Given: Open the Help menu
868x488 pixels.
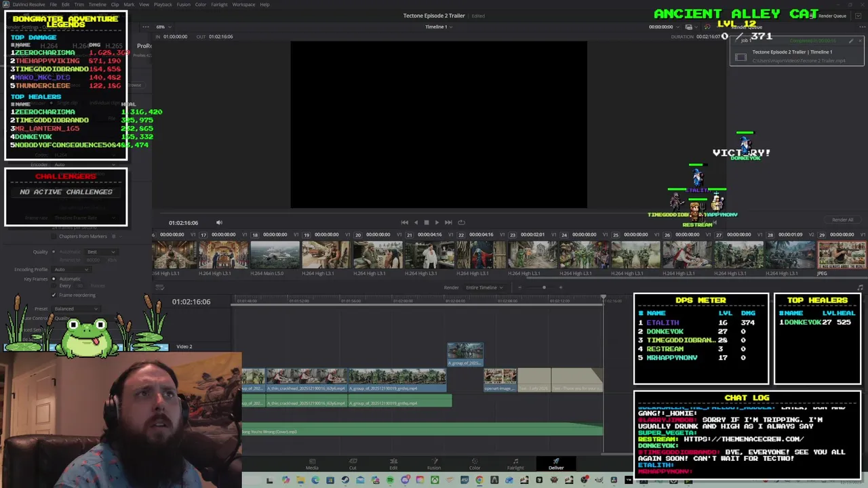Looking at the screenshot, I should coord(264,4).
